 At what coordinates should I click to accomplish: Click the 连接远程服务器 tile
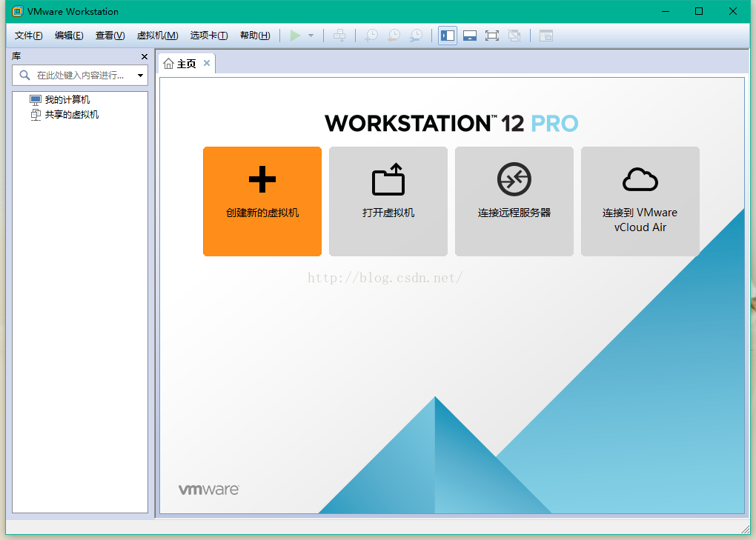[514, 201]
